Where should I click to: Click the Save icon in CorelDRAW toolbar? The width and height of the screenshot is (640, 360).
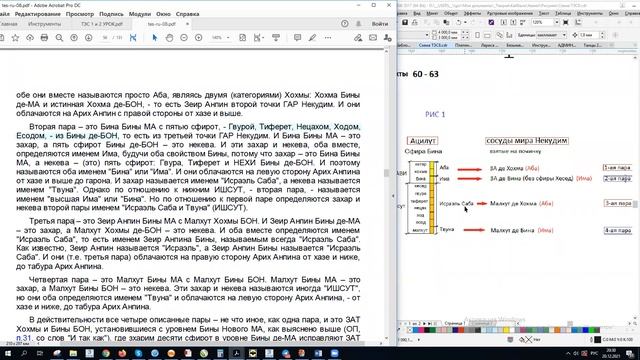[405, 22]
